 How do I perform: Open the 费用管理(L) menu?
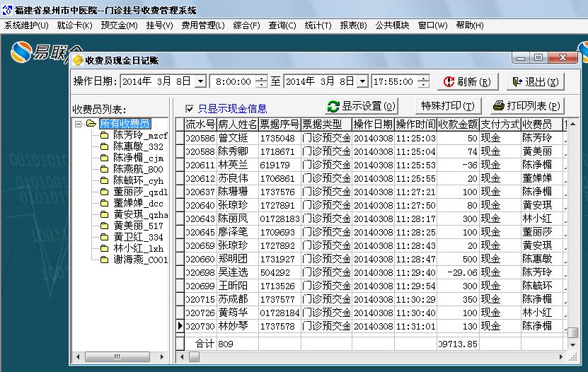(x=203, y=25)
